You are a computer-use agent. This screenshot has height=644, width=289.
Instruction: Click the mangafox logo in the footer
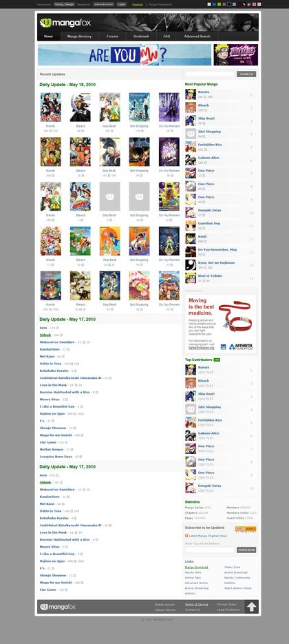[x=58, y=607]
